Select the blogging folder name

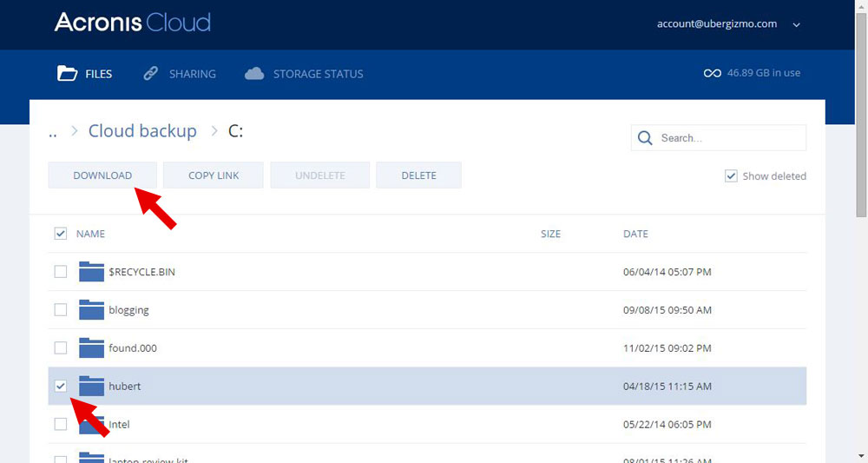point(128,310)
